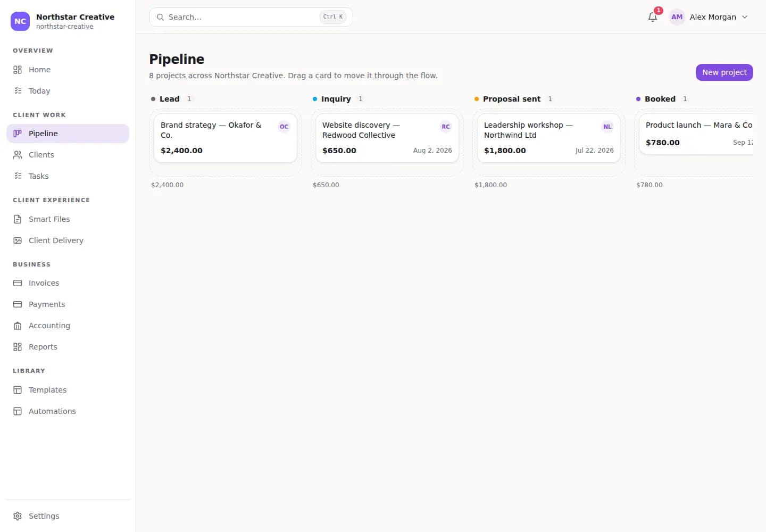Click the Templates layout icon
The height and width of the screenshot is (532, 766).
[x=18, y=390]
